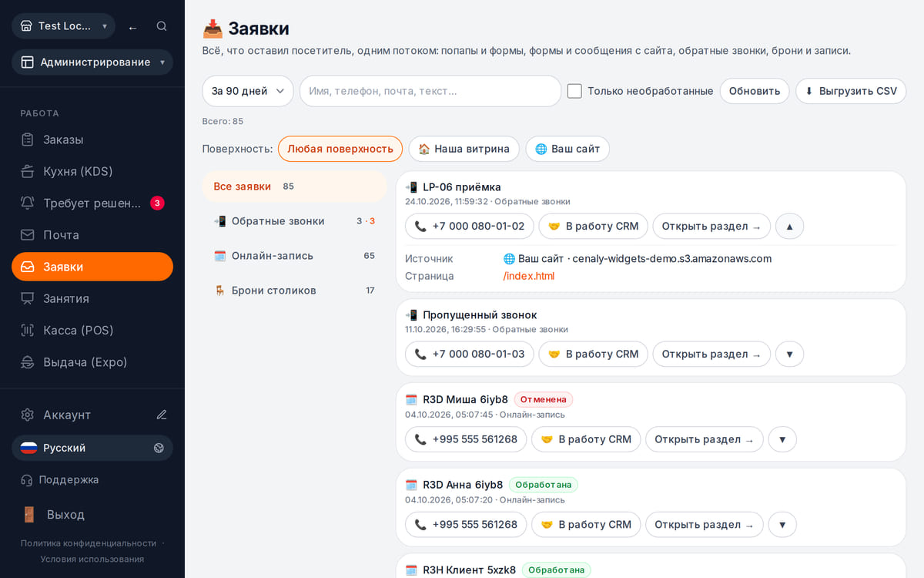Screen dimensions: 924x578
Task: Enable the Только необработанные checkbox
Action: coord(574,91)
